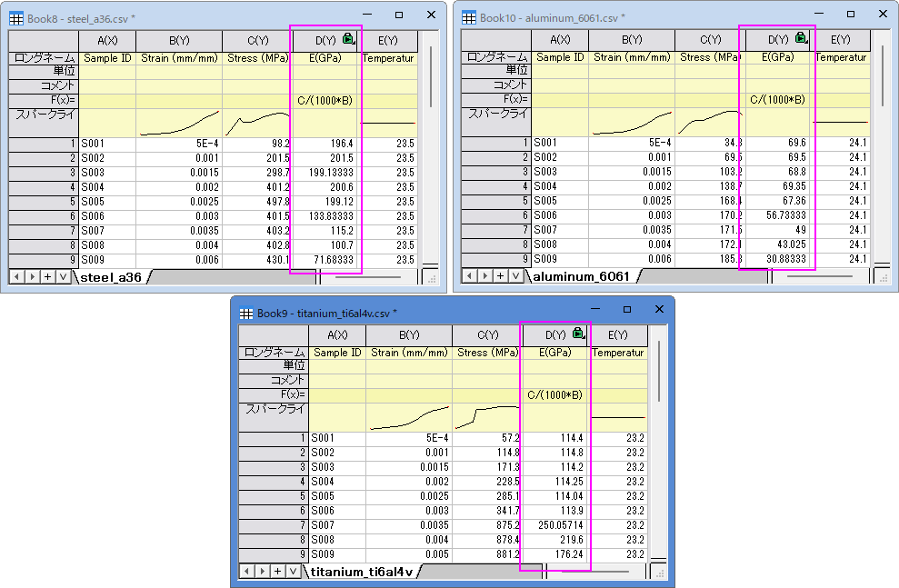The height and width of the screenshot is (588, 899).
Task: Click the Book8 workbook title icon
Action: 16,18
